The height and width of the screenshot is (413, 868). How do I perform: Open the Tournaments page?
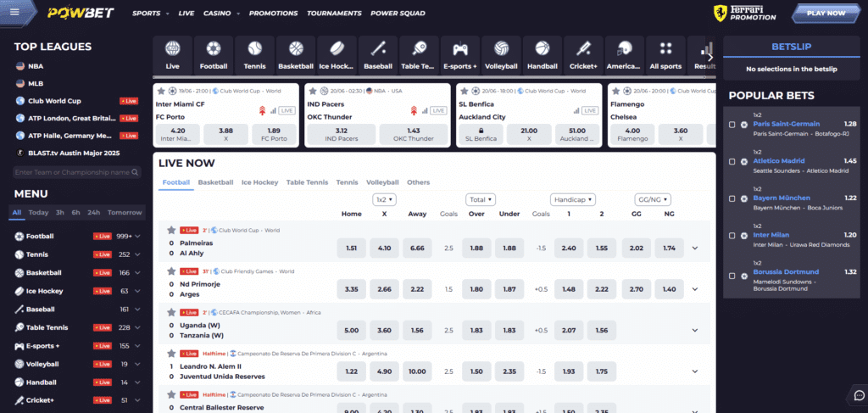pyautogui.click(x=334, y=14)
